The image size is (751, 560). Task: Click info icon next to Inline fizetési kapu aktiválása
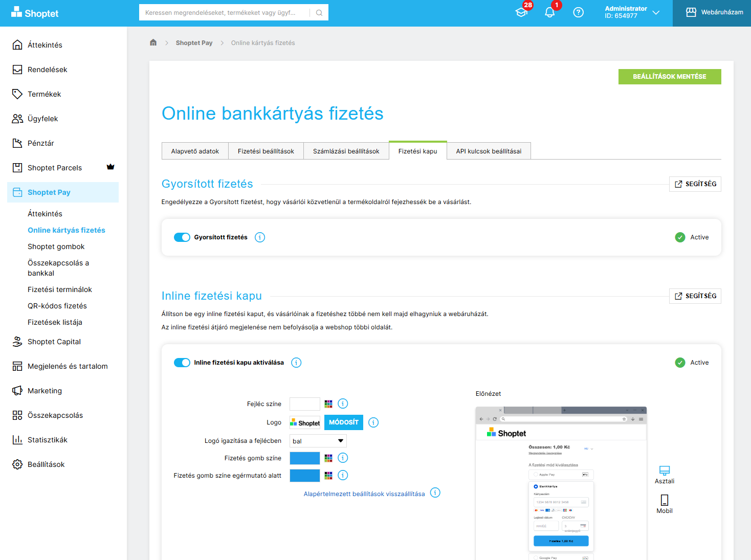tap(296, 363)
